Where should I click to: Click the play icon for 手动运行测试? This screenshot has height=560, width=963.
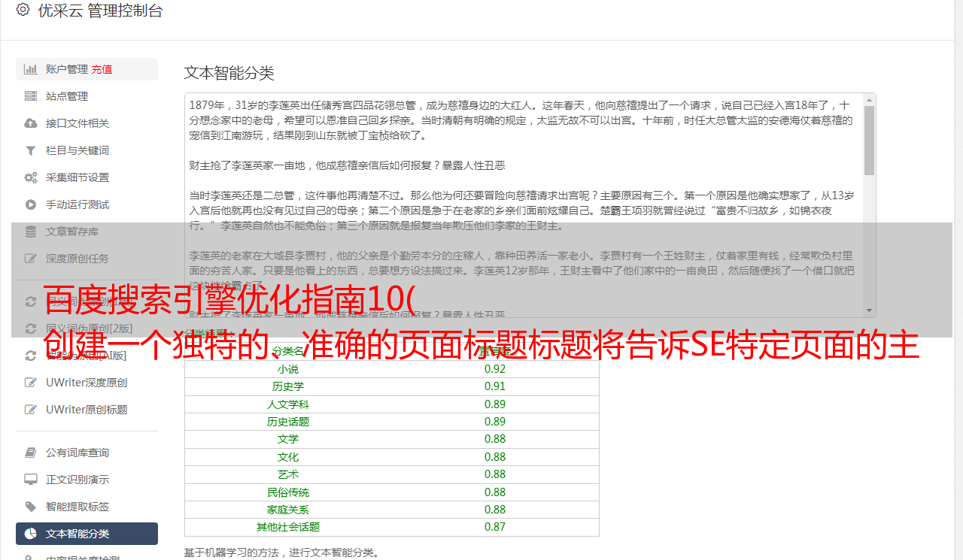point(30,204)
